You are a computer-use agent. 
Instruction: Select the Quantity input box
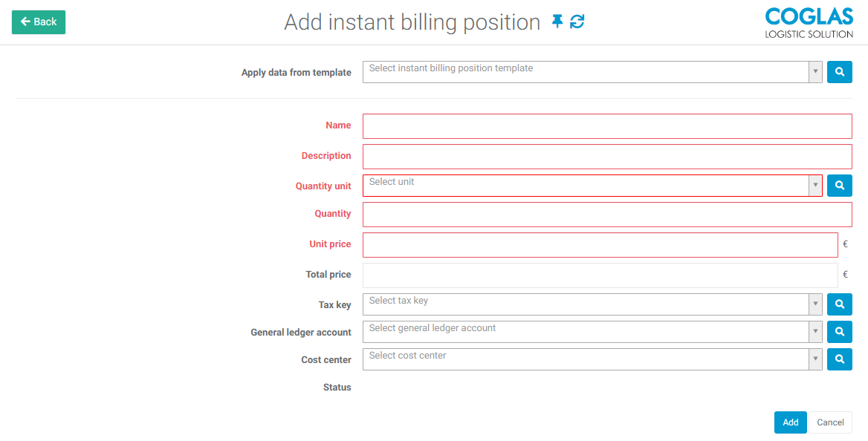[607, 215]
